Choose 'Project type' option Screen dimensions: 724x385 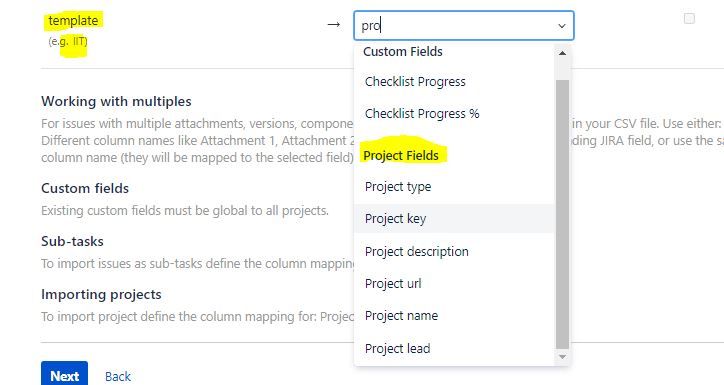(454, 186)
